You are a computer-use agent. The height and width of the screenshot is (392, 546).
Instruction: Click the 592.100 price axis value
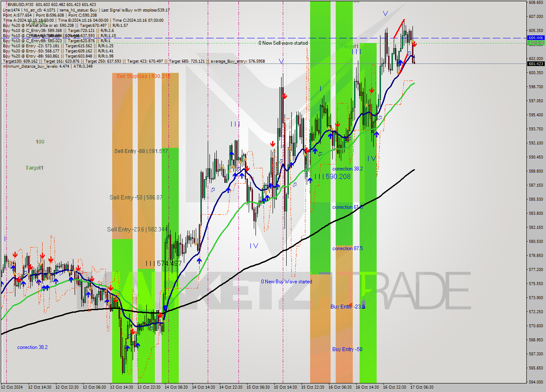[536, 143]
